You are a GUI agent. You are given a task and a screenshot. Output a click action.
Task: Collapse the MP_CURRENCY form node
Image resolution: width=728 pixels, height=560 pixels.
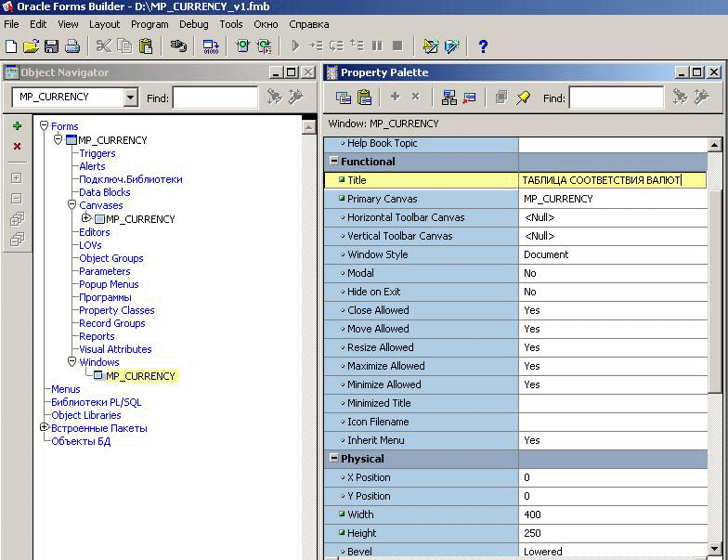[58, 139]
